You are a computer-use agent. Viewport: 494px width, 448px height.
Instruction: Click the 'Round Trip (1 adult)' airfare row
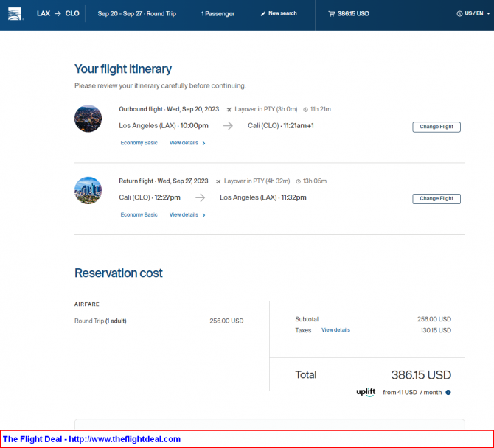pyautogui.click(x=159, y=321)
